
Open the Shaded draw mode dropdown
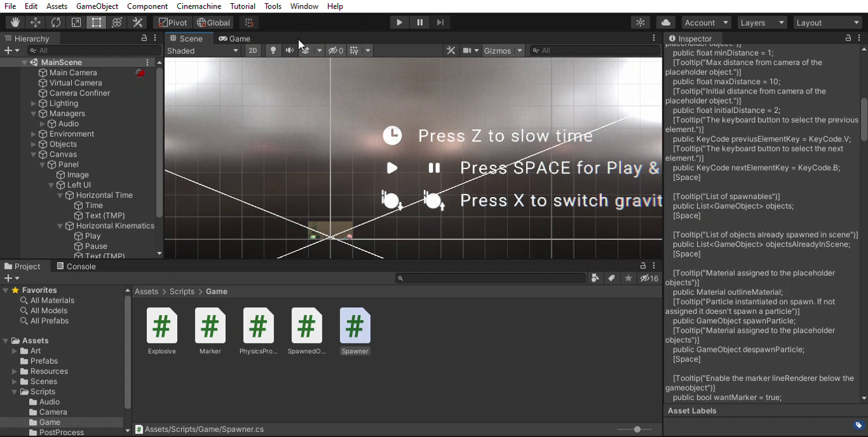tap(202, 51)
